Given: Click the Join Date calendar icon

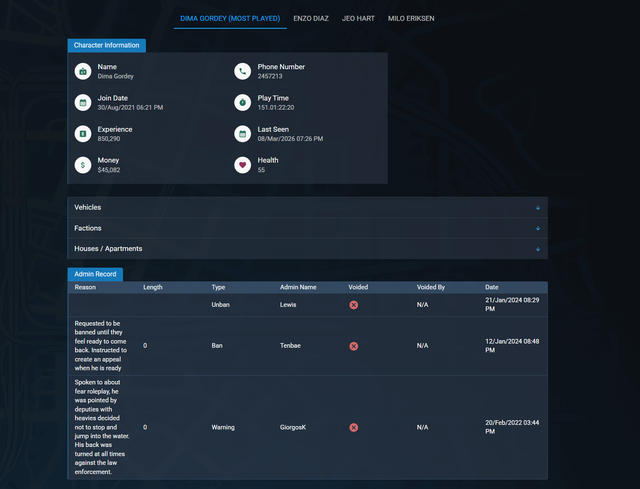Looking at the screenshot, I should tap(83, 102).
